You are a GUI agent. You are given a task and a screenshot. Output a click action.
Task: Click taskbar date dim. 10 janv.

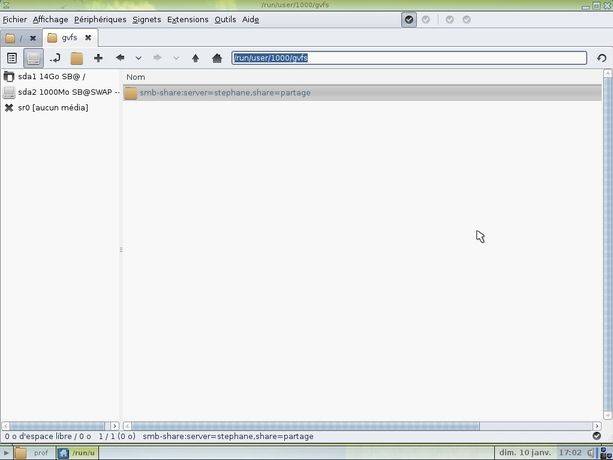click(525, 453)
